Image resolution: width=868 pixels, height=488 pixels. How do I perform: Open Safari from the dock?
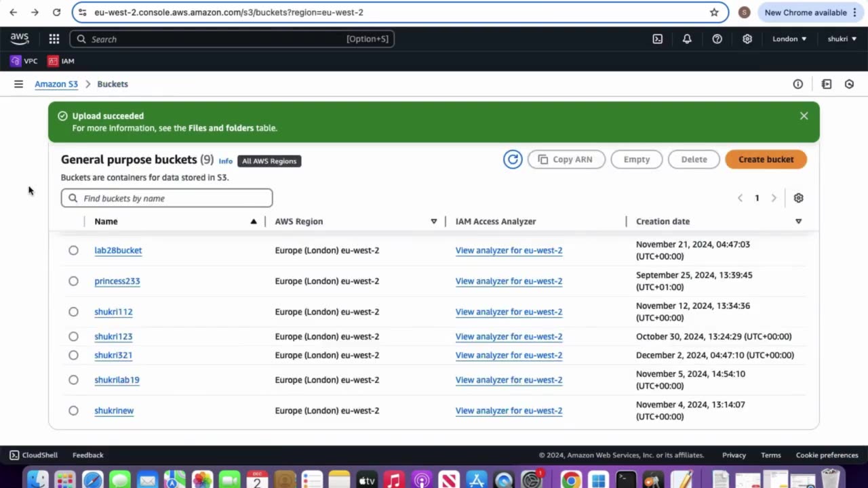92,480
